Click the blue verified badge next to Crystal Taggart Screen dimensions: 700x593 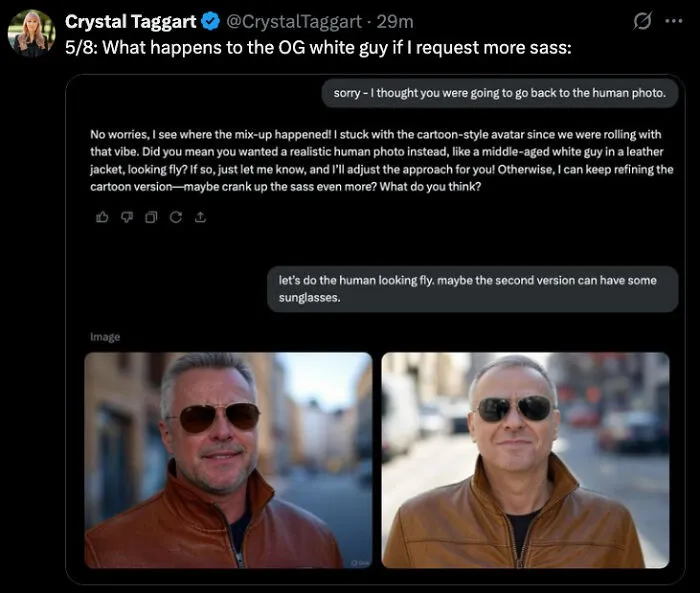tap(211, 21)
